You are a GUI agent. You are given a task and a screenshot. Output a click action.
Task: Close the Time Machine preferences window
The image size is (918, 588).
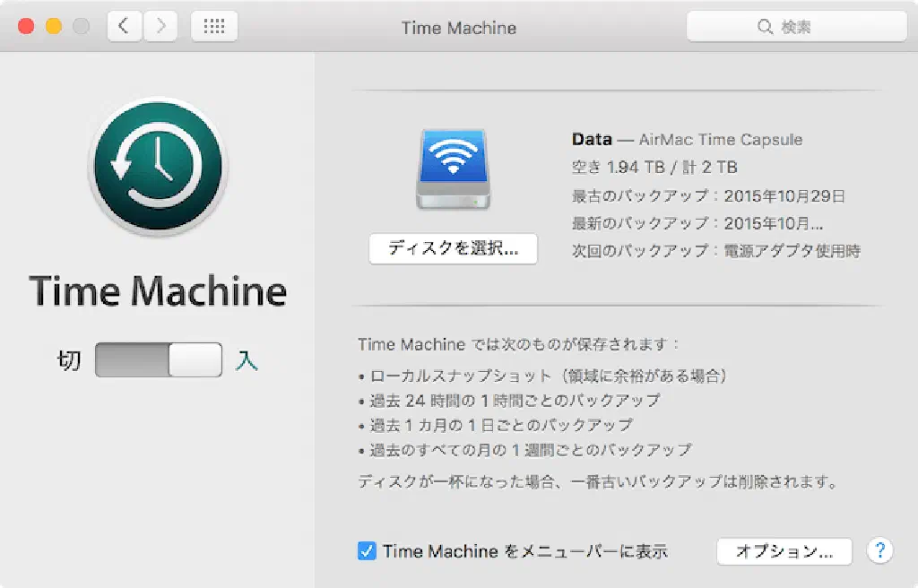point(26,27)
